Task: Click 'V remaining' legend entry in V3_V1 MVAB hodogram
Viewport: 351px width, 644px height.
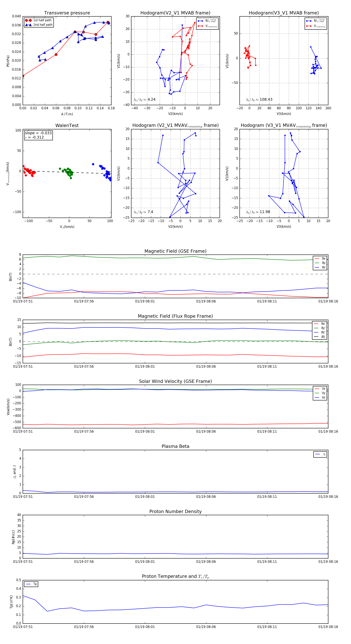Action: (x=316, y=26)
